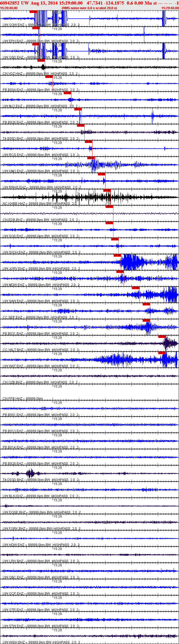The width and height of the screenshot is (179, 644).
Task: Click the RMS noise scaling note in header
Action: pyautogui.click(x=90, y=8)
